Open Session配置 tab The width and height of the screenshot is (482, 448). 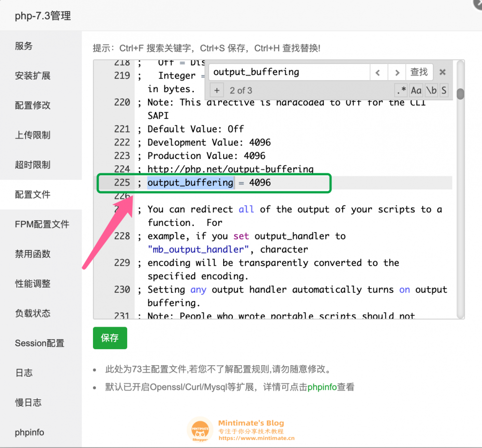click(41, 343)
